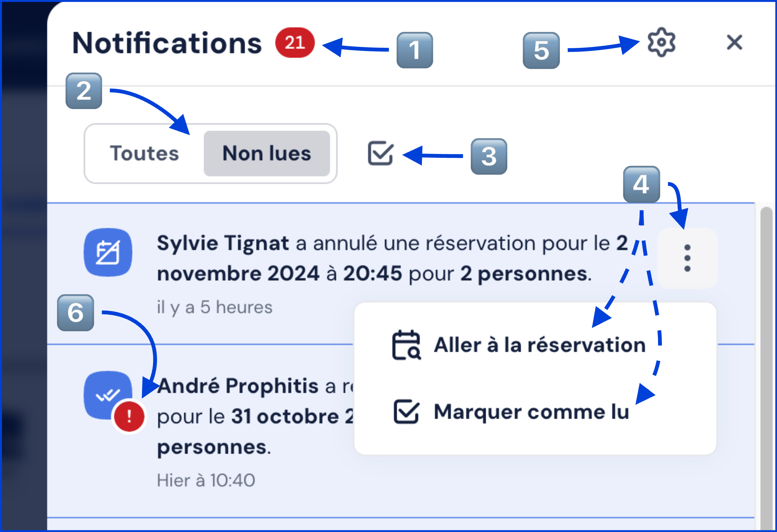777x532 pixels.
Task: Choose Marquer comme lu
Action: click(x=531, y=412)
